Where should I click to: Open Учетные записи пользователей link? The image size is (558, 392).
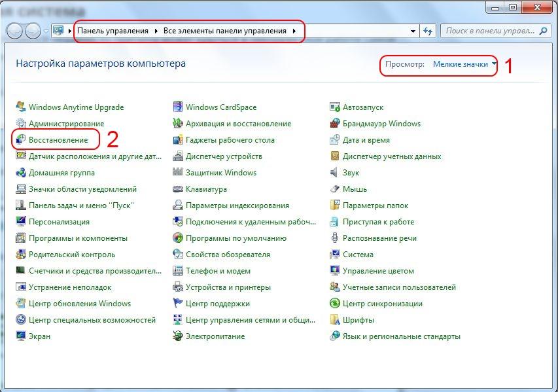point(399,287)
